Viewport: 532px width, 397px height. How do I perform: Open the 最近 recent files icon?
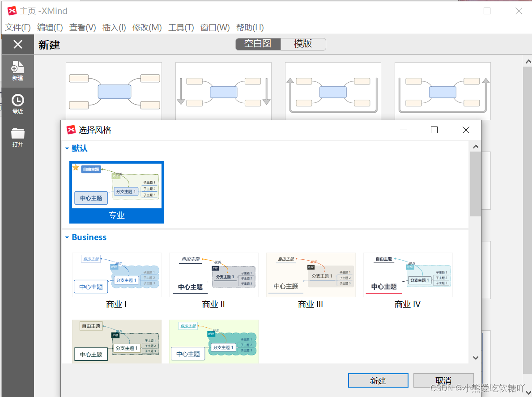pyautogui.click(x=17, y=104)
